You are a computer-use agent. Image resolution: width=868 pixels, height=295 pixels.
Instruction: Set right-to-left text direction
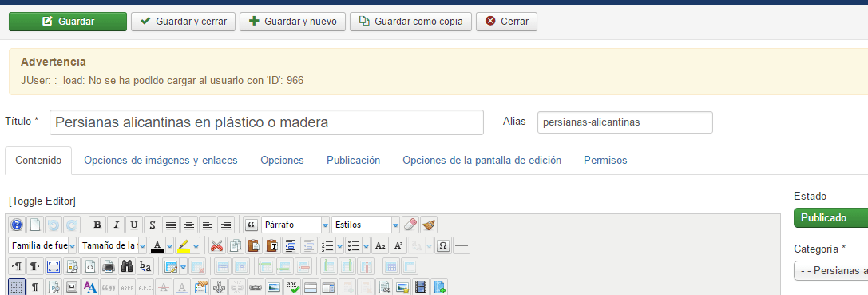[35, 266]
